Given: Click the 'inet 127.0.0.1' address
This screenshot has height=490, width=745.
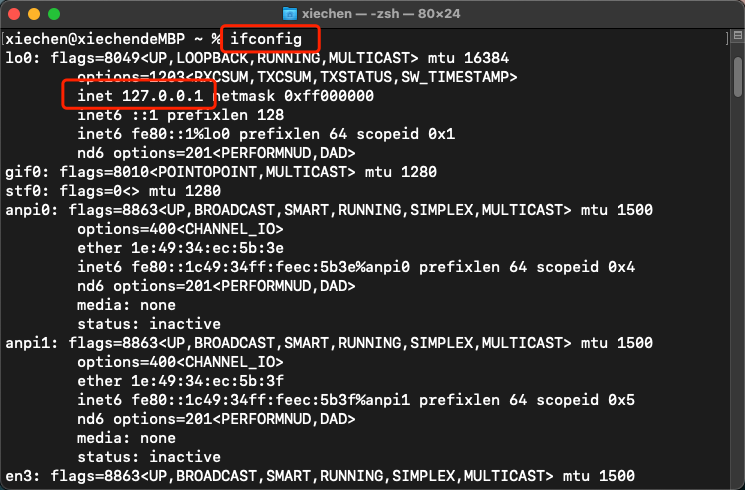Looking at the screenshot, I should click(x=140, y=96).
